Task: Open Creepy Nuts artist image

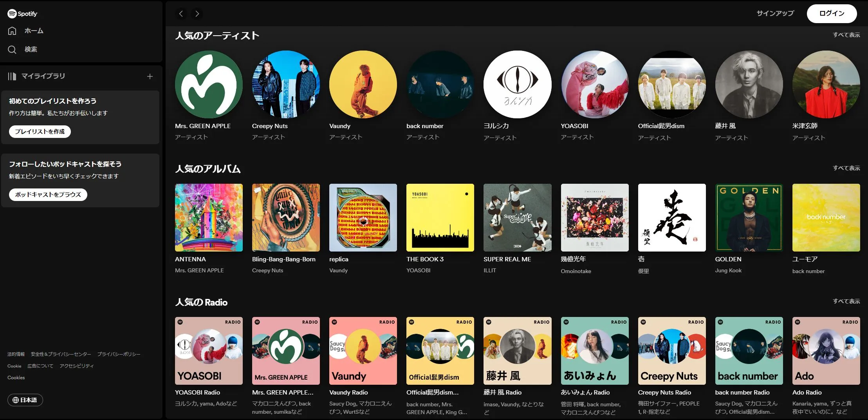Action: coord(286,84)
